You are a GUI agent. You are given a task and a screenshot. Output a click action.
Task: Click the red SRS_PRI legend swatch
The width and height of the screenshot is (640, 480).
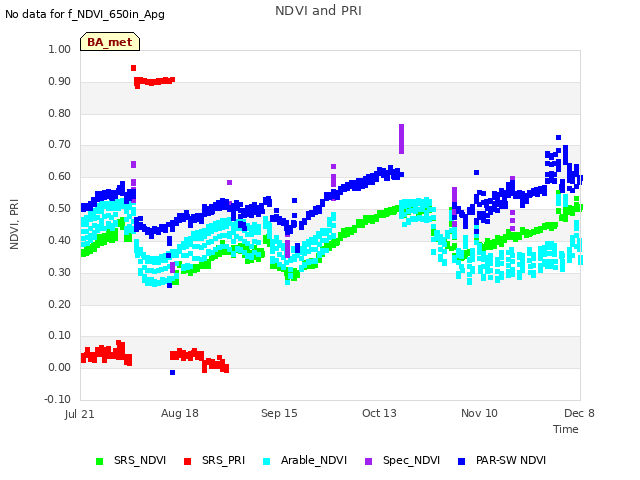(187, 461)
